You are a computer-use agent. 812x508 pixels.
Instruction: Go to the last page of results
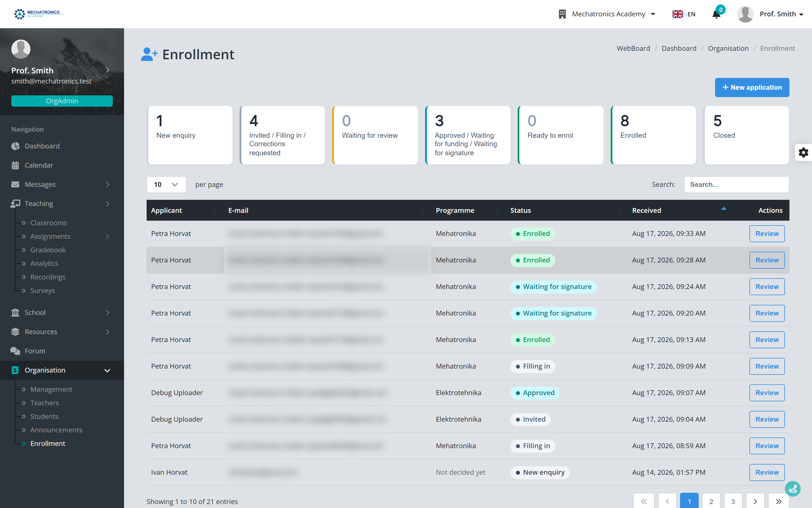778,501
